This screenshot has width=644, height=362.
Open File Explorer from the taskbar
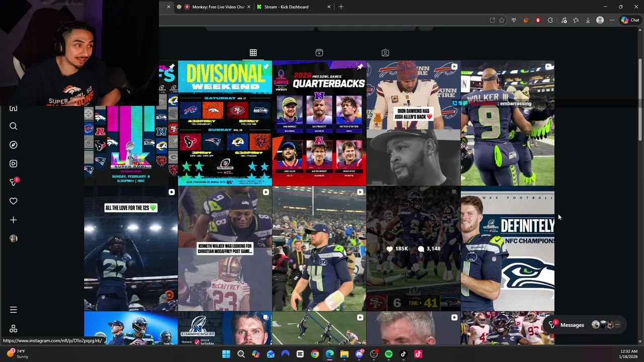[344, 354]
